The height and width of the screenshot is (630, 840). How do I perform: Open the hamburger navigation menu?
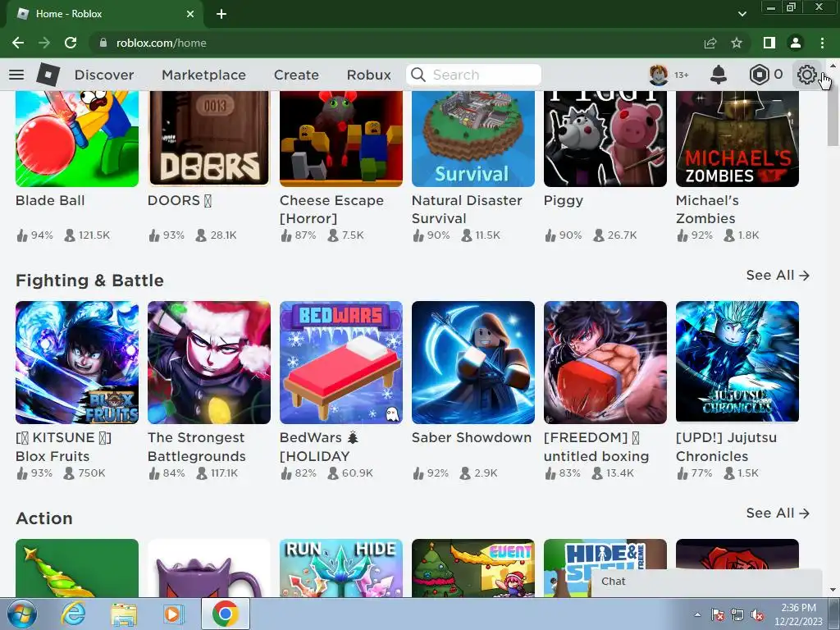16,75
